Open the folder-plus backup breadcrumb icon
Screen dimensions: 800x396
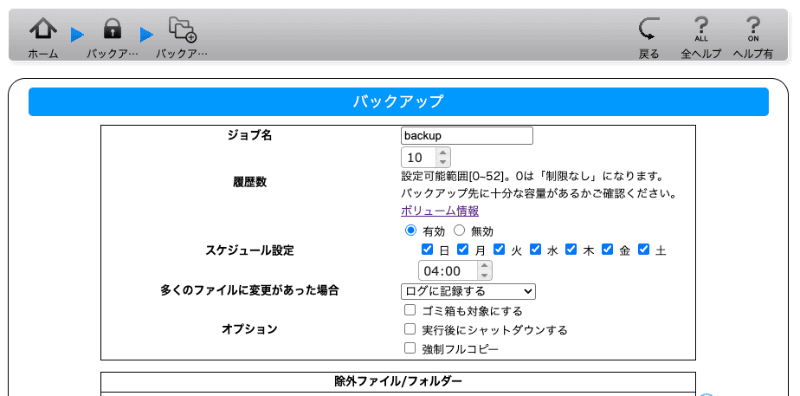coord(183,29)
